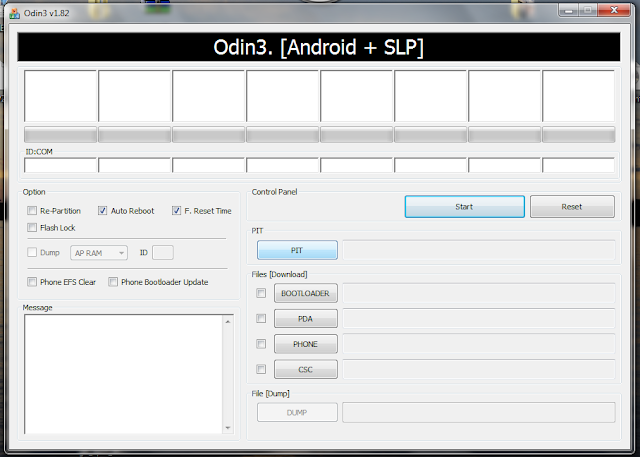Close the Odin3 window

[x=614, y=10]
